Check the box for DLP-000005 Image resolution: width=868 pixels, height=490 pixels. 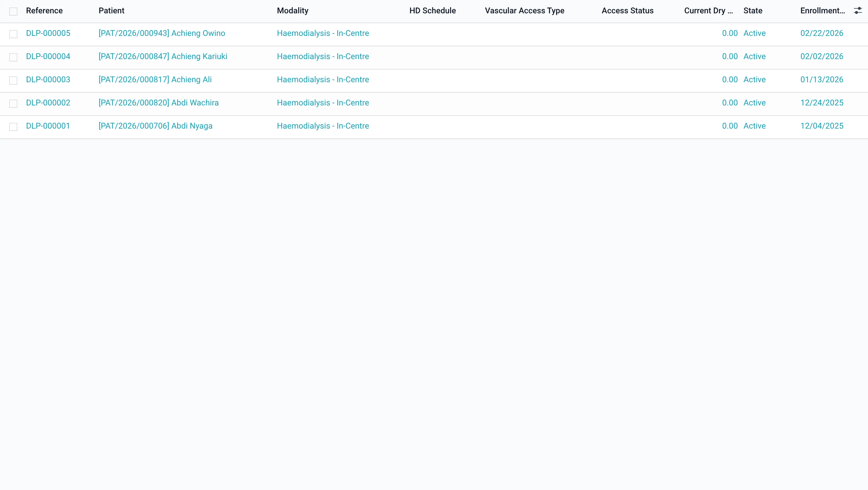tap(13, 34)
